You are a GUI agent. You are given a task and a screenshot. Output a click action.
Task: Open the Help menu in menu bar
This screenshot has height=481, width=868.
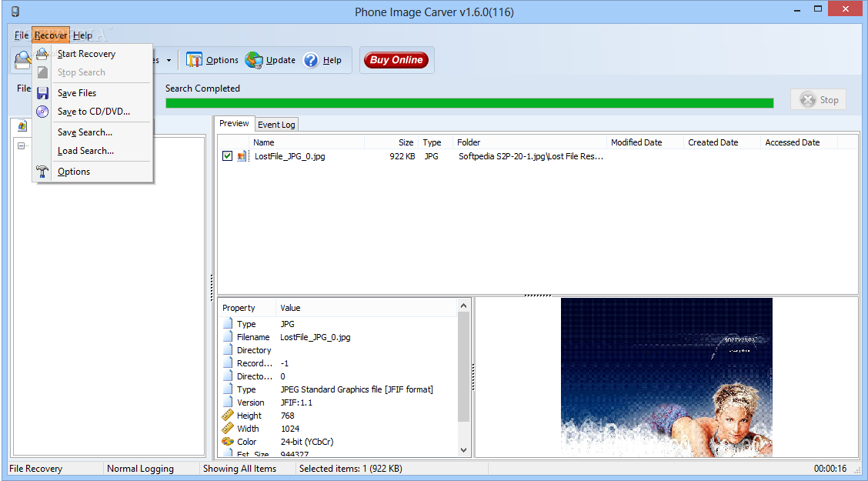[x=82, y=35]
